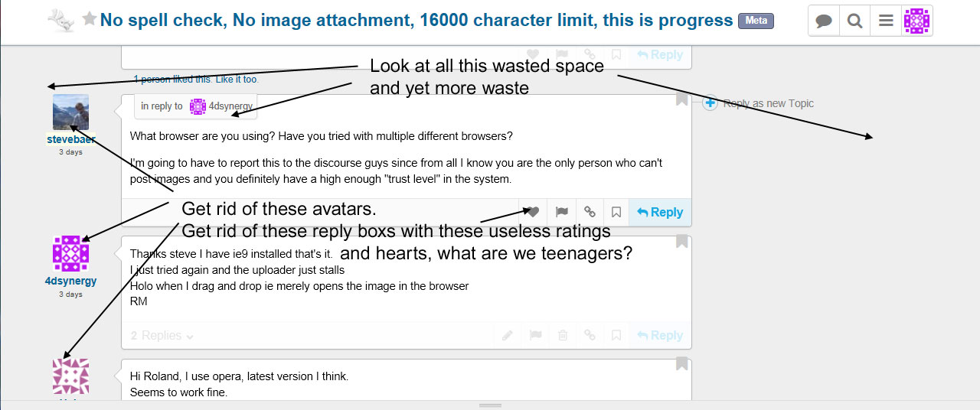Viewport: 980px width, 410px height.
Task: Bookmark 4dsynergy's post from action bar
Action: pyautogui.click(x=616, y=335)
